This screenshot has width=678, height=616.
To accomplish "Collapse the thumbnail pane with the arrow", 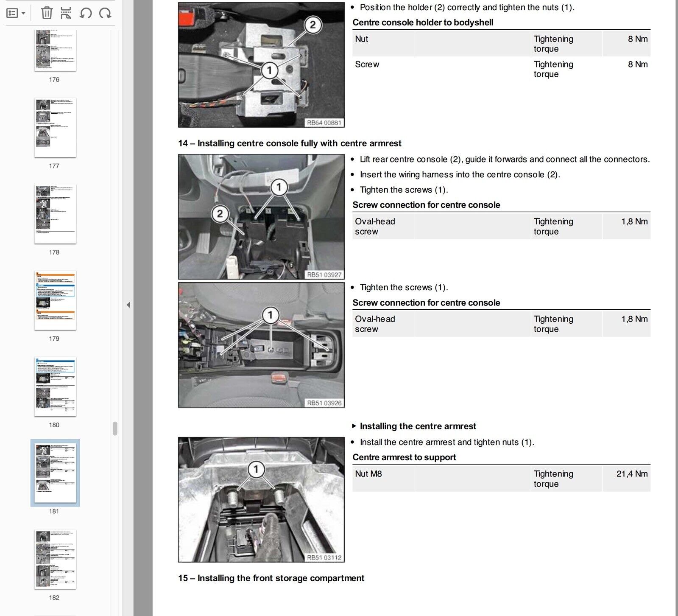I will (x=128, y=305).
